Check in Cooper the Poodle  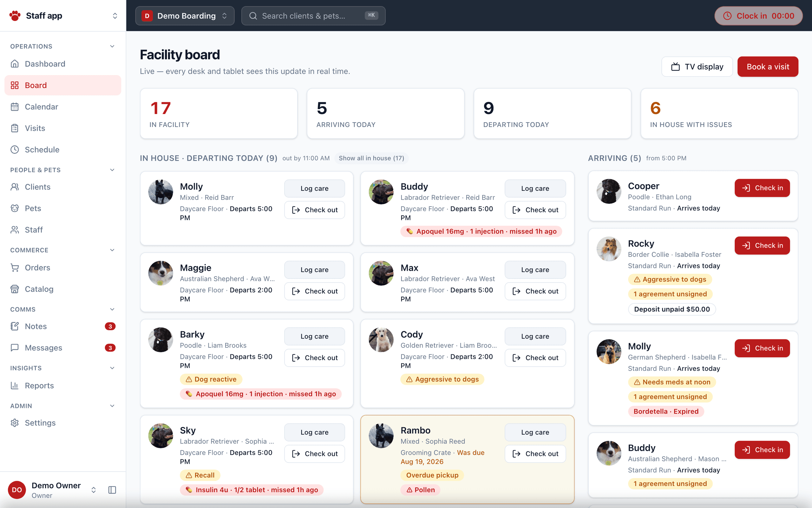click(762, 188)
